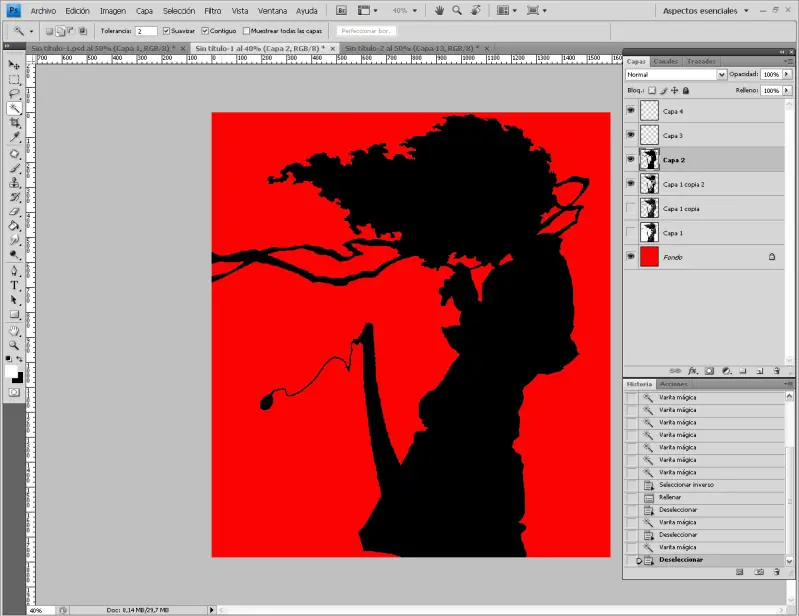This screenshot has height=616, width=799.
Task: Show the Capa 1 copia layer
Action: pyautogui.click(x=631, y=208)
